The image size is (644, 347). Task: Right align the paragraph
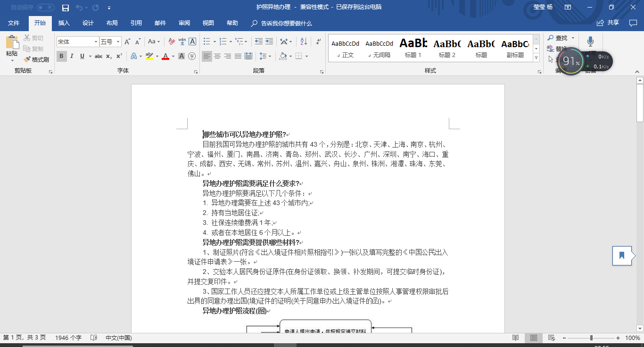coord(228,56)
